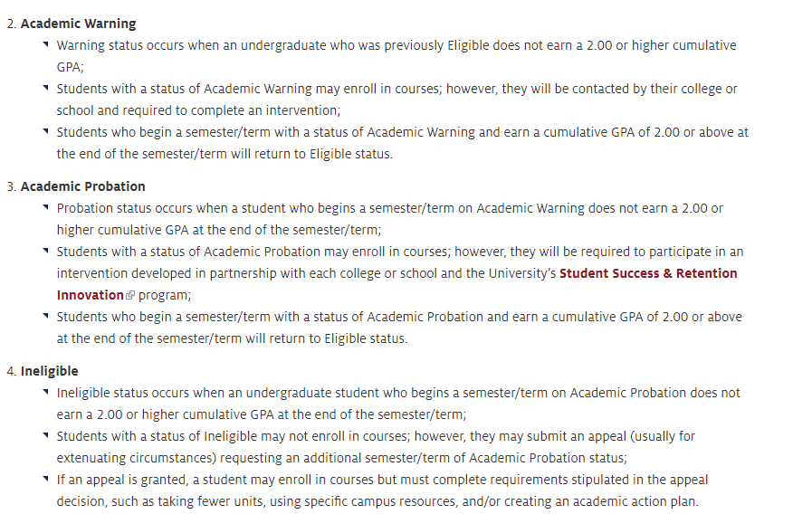The height and width of the screenshot is (514, 812).
Task: Click the Ineligible heading
Action: (x=50, y=371)
